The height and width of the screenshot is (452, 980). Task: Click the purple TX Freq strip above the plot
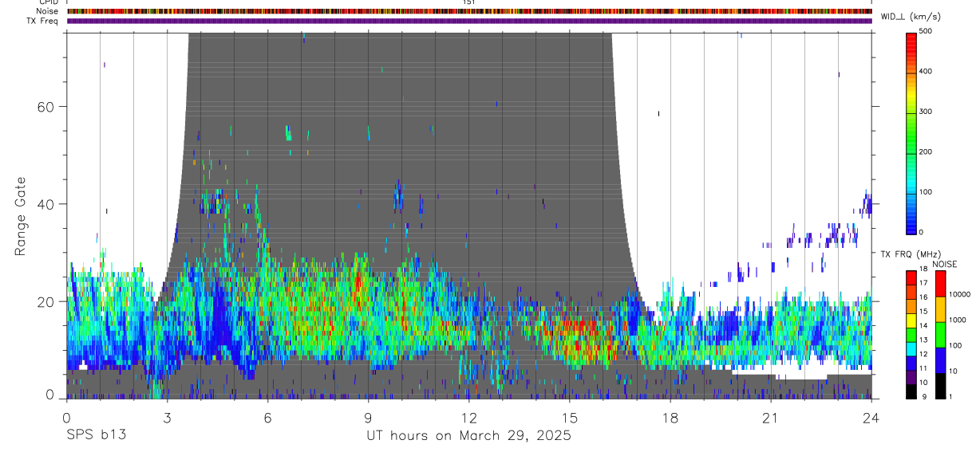coord(469,21)
